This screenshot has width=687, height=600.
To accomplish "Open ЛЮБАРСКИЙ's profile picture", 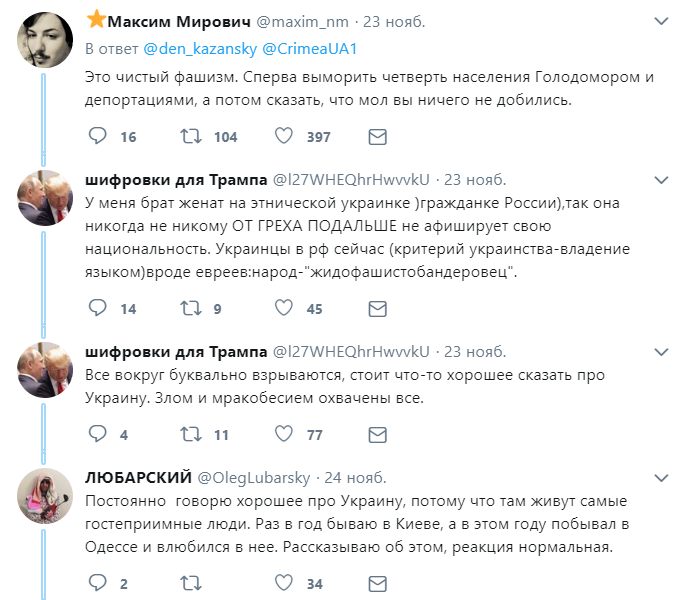I will (44, 496).
